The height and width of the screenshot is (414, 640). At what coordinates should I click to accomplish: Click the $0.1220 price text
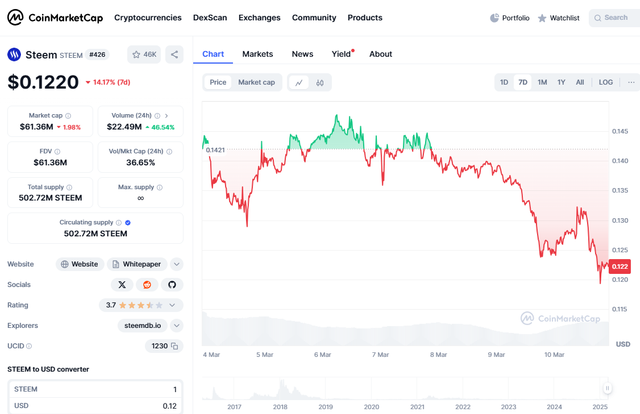pos(43,82)
